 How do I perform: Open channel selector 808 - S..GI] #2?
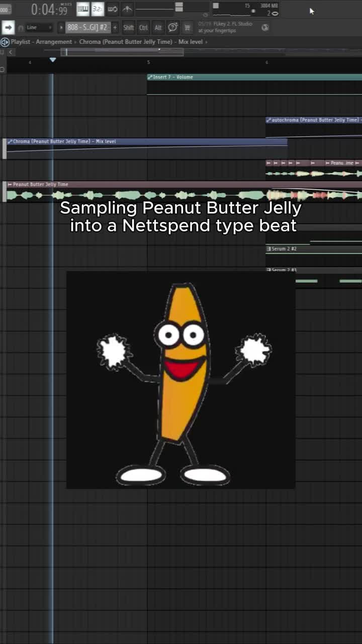87,27
